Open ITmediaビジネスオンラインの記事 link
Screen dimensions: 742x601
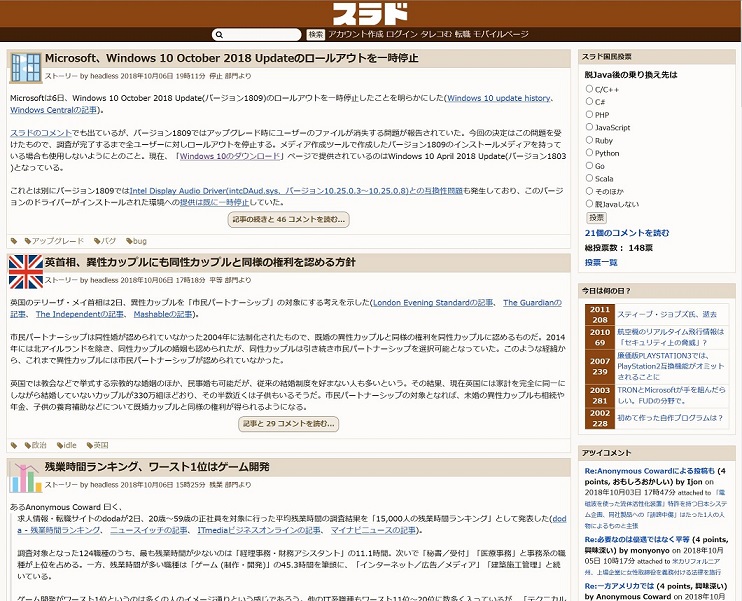(x=259, y=530)
